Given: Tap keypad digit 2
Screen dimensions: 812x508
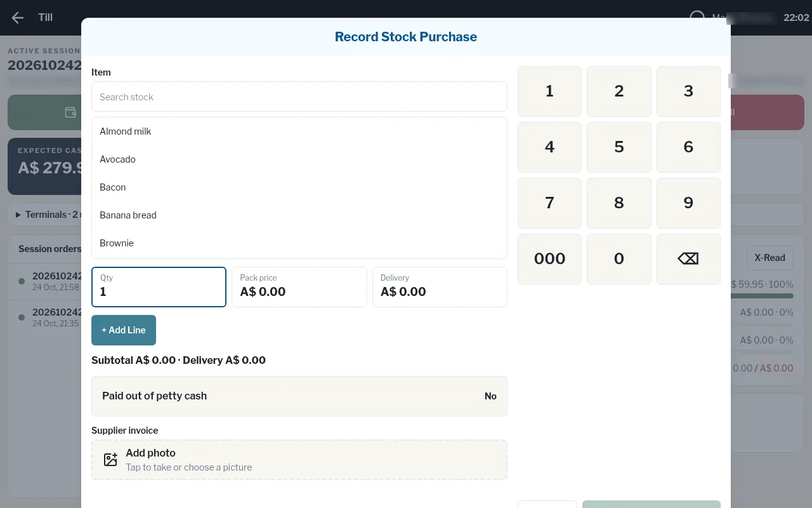Looking at the screenshot, I should pos(619,91).
